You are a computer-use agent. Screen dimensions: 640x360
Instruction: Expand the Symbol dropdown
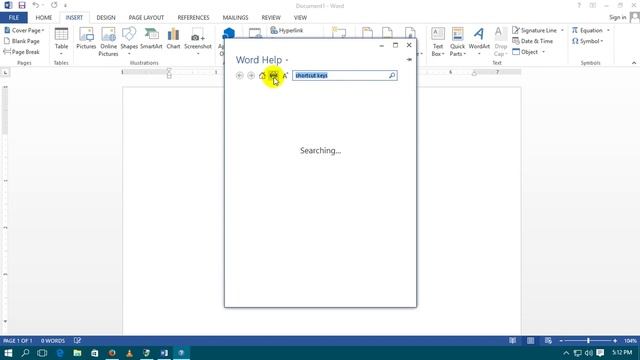[x=602, y=41]
